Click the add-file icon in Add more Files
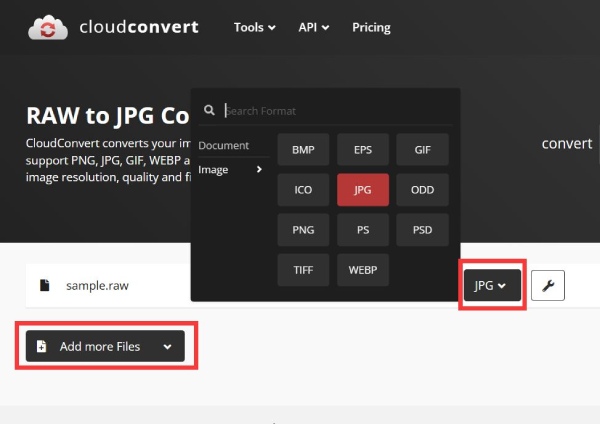600x424 pixels. pos(41,346)
